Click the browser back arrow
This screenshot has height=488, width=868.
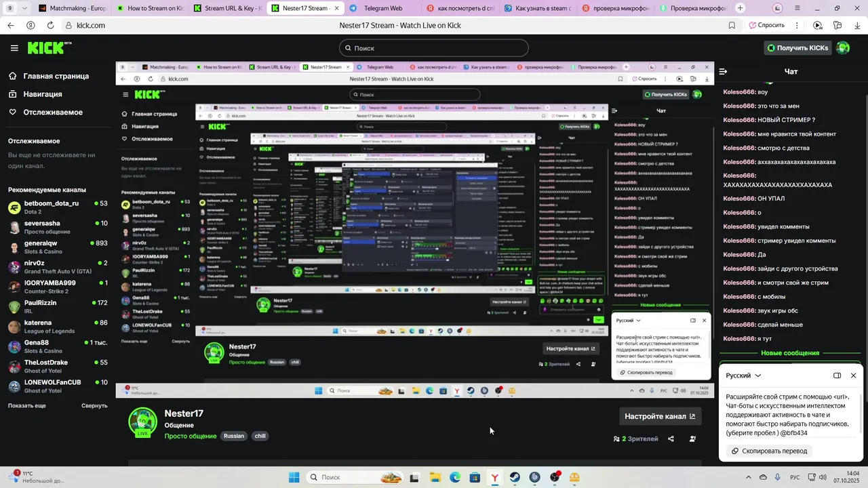click(10, 25)
